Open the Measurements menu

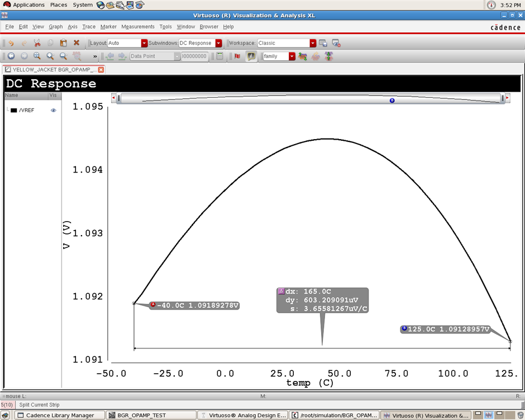pos(137,26)
